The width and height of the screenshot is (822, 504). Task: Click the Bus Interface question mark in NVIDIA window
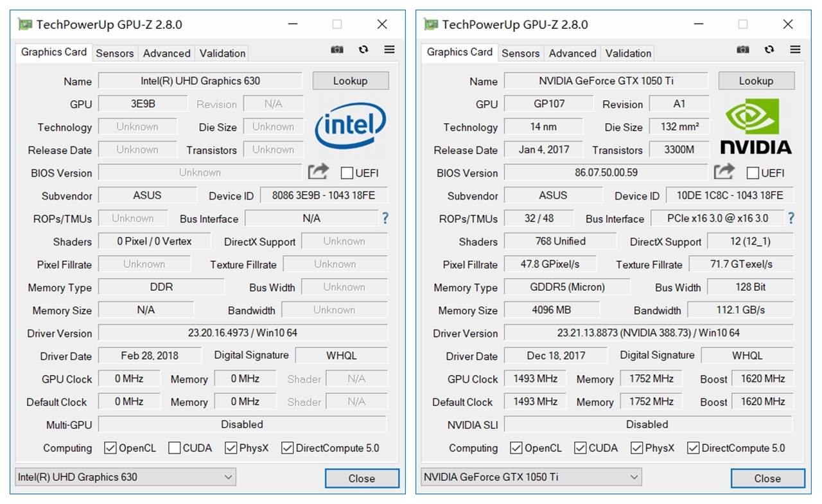click(791, 218)
